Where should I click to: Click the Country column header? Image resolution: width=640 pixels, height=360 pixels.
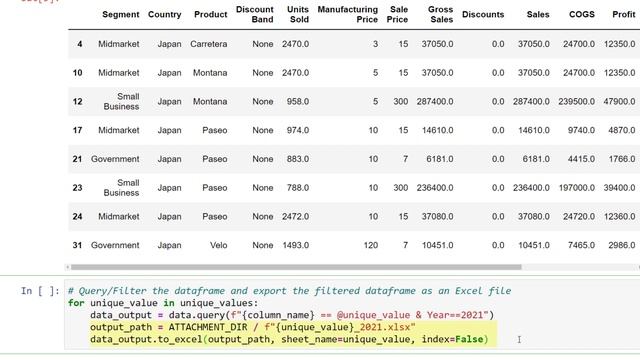point(164,14)
